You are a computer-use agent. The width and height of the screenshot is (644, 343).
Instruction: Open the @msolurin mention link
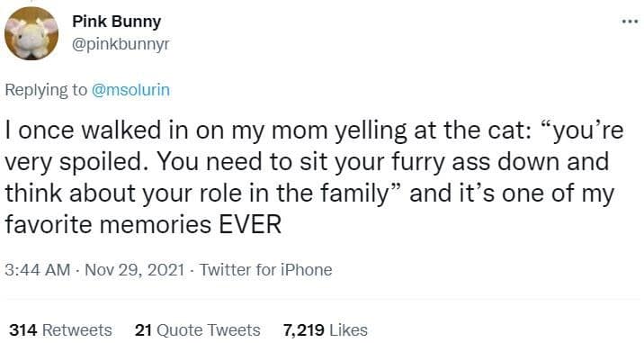click(x=130, y=90)
